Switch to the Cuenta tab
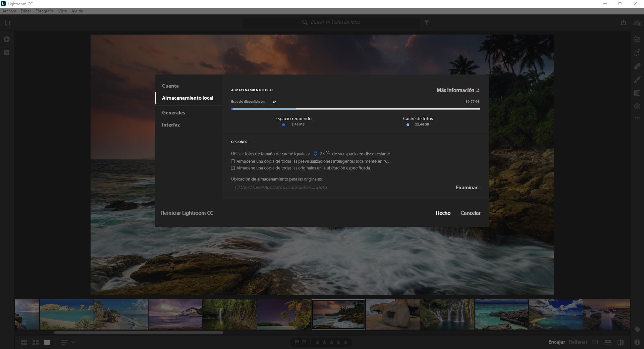644x349 pixels. 170,86
